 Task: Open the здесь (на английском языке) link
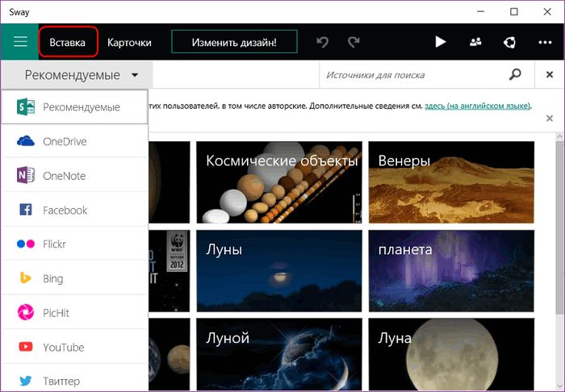(x=477, y=106)
